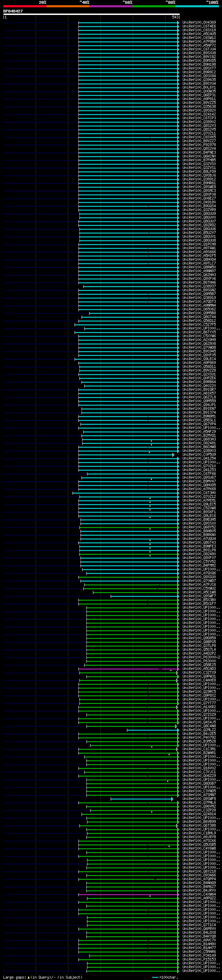The height and width of the screenshot is (980, 222).
Task: Click hit UniRef100_Q5EGL1
Action: click(199, 420)
